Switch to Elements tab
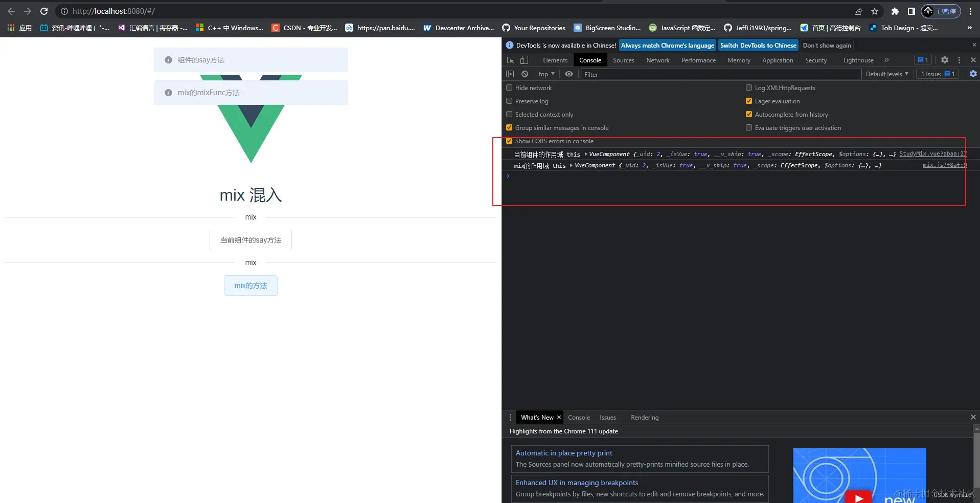Screen dimensions: 980x503 555,60
